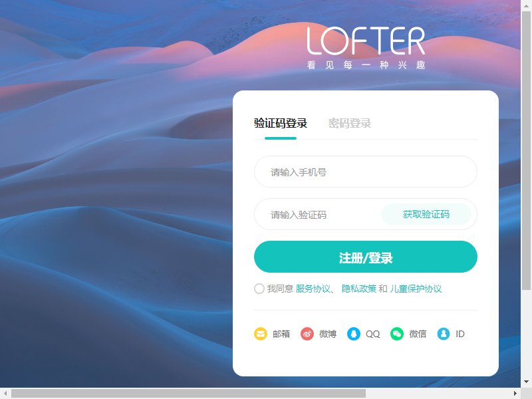This screenshot has width=532, height=399.
Task: Open the 服务协议 link
Action: (x=313, y=289)
